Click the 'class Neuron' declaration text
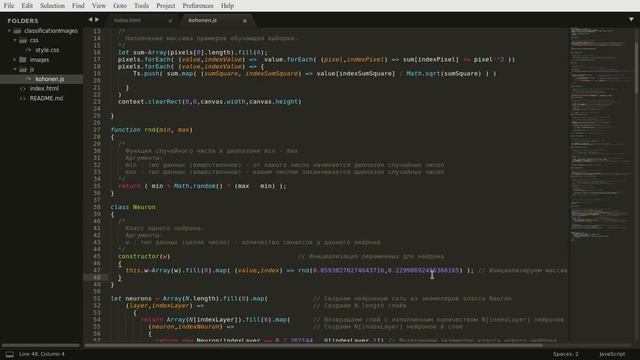The width and height of the screenshot is (640, 360). pos(133,207)
